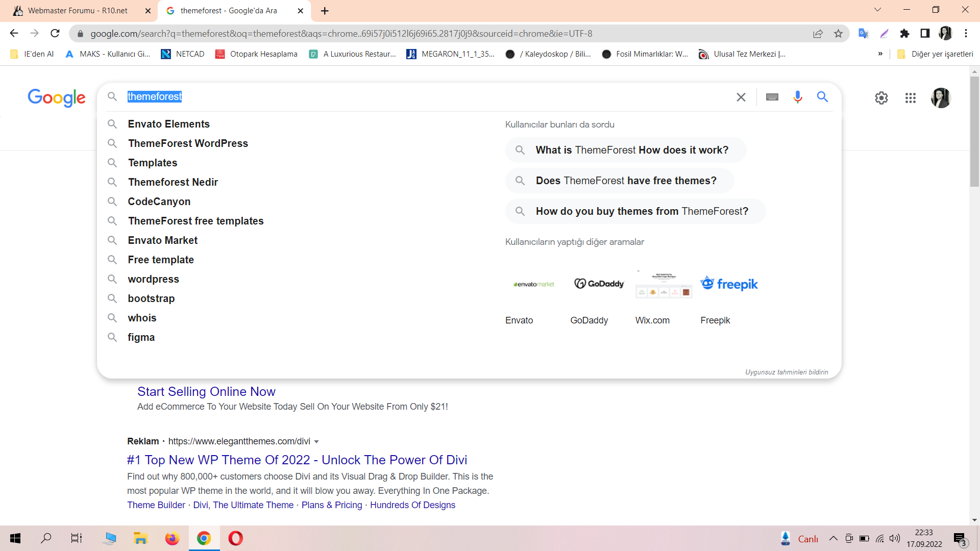
Task: Open a new browser tab
Action: click(325, 11)
